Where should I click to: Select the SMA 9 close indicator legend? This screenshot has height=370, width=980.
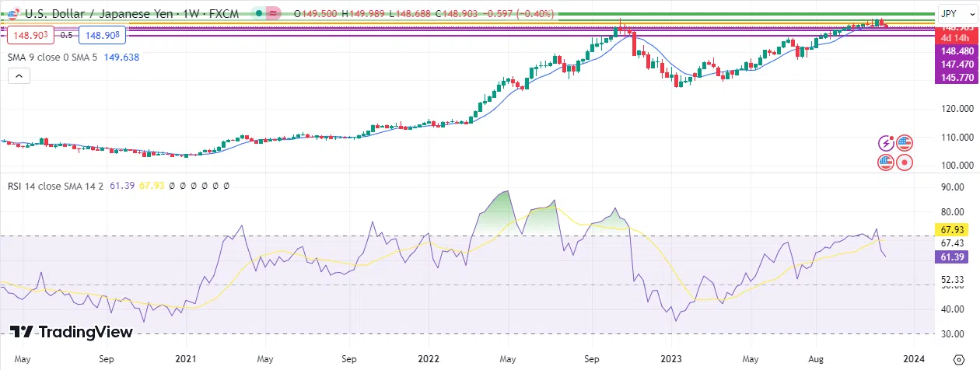click(51, 57)
